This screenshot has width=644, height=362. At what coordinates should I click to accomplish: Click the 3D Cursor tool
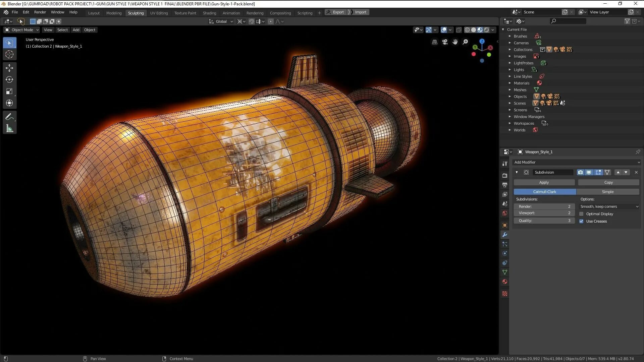tap(9, 55)
